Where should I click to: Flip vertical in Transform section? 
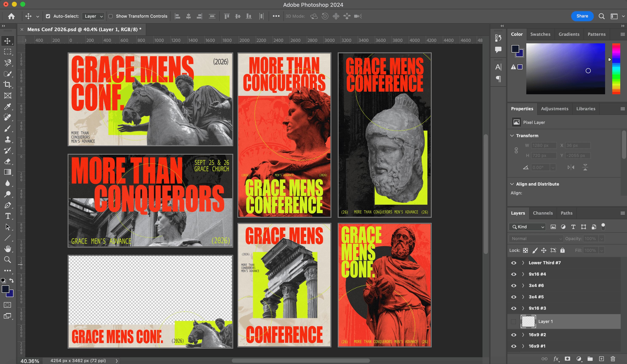[x=585, y=167]
